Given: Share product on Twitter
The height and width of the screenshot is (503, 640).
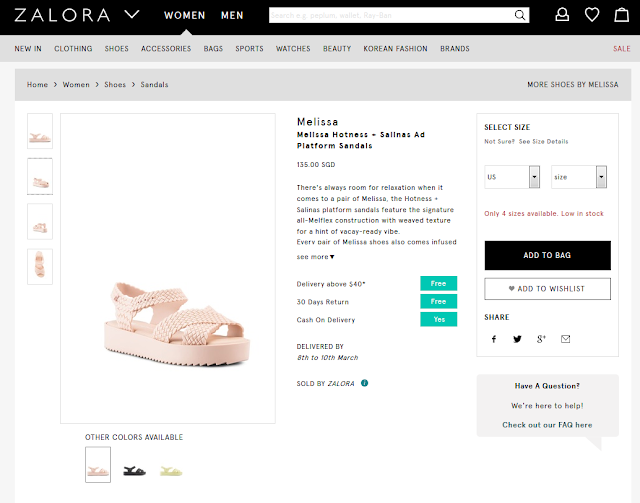Looking at the screenshot, I should pyautogui.click(x=517, y=339).
